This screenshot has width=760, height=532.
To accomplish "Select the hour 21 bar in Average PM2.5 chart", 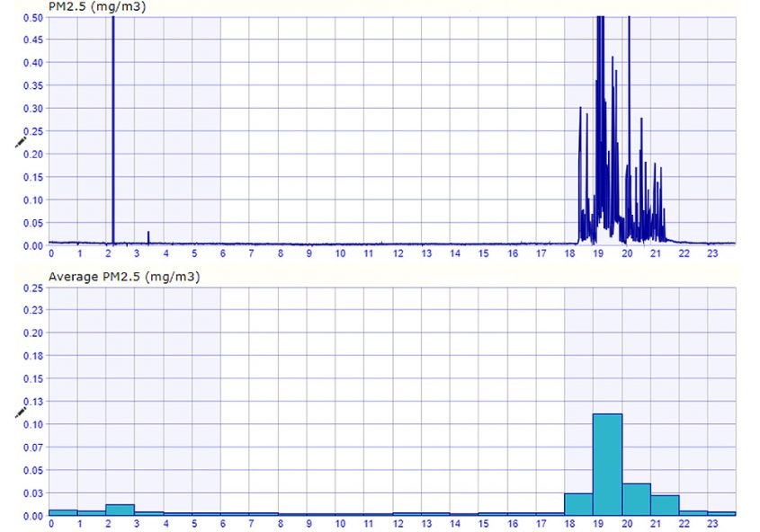I will click(665, 505).
